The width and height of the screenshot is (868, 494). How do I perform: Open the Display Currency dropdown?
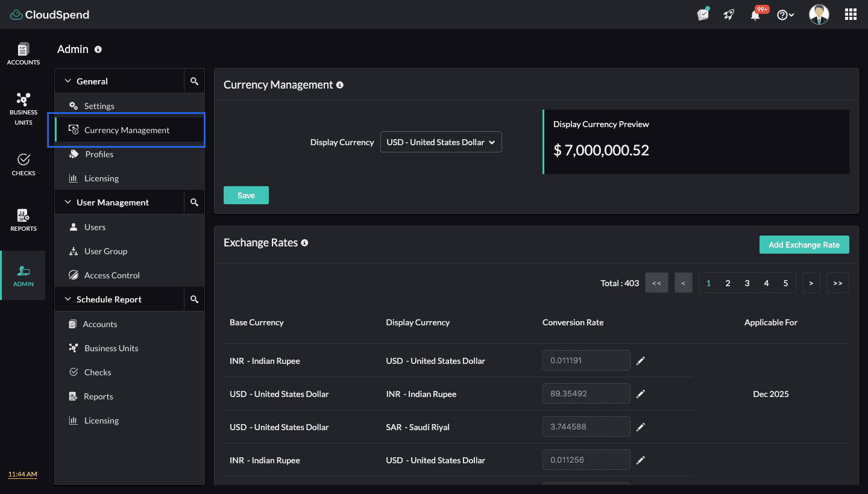click(x=441, y=142)
